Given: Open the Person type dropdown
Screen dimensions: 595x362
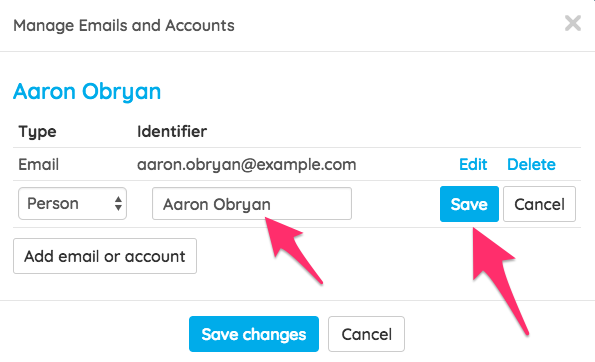Looking at the screenshot, I should tap(72, 204).
